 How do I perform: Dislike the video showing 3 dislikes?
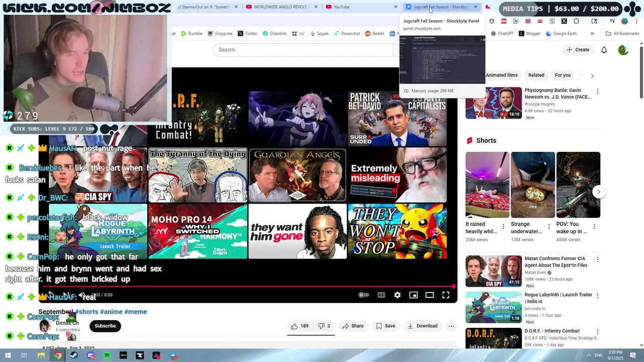(325, 326)
